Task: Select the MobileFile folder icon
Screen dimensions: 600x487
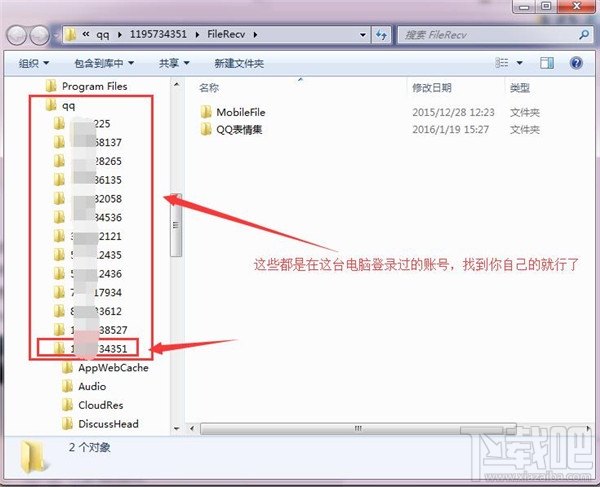Action: click(x=206, y=112)
